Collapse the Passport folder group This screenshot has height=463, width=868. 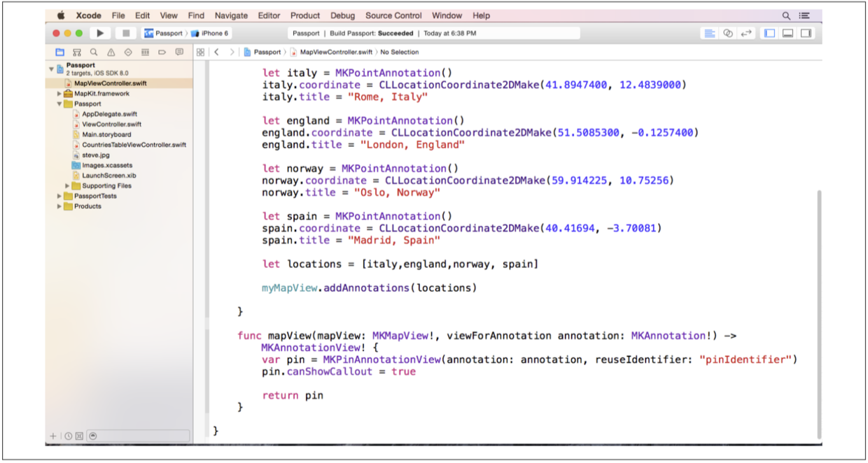59,104
